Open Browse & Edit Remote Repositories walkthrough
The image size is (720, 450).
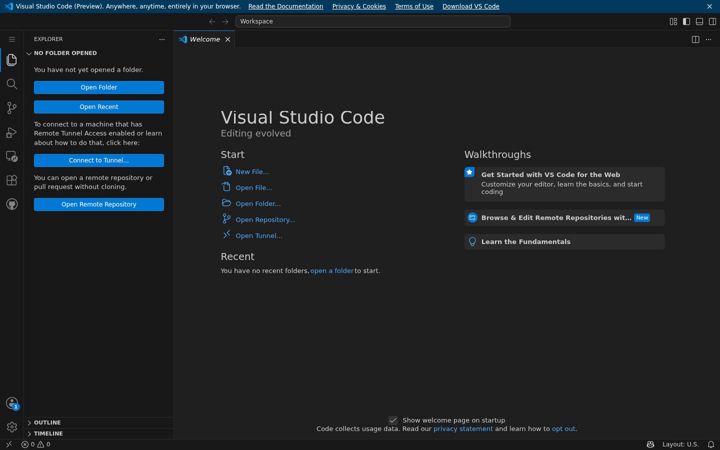click(x=564, y=218)
